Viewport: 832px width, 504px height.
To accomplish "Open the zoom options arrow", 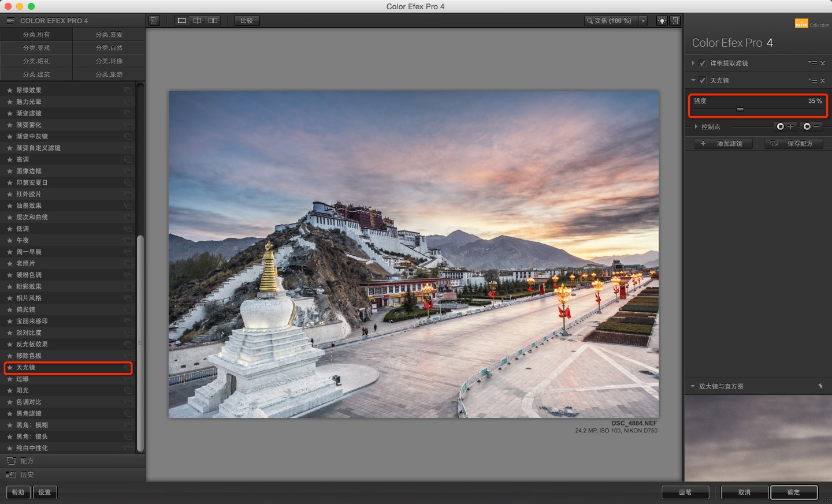I will coord(643,21).
